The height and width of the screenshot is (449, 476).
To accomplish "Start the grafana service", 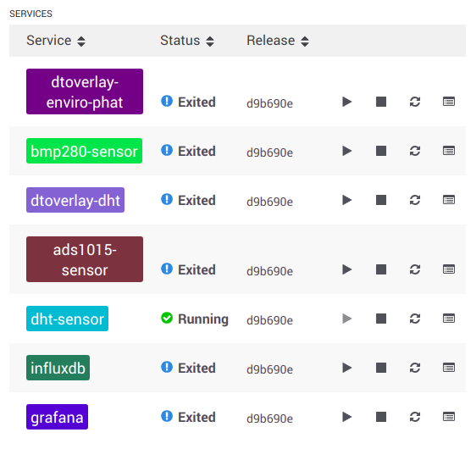I will (x=347, y=417).
